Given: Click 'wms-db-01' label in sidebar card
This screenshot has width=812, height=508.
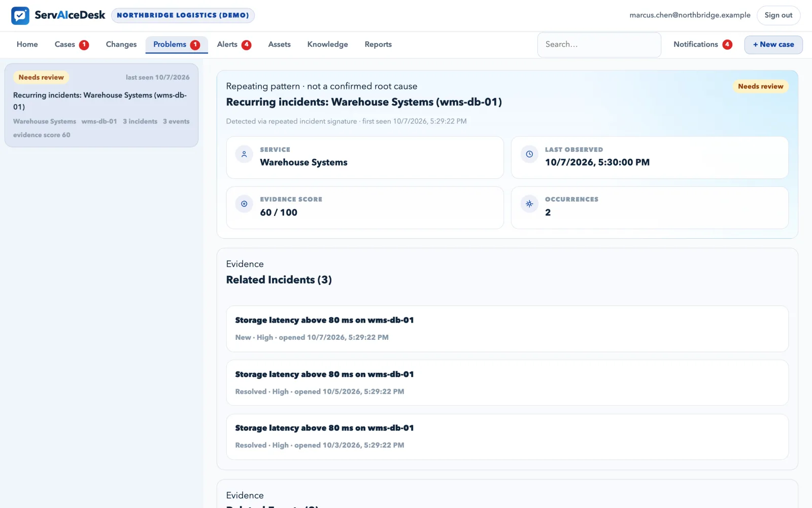Looking at the screenshot, I should click(99, 121).
